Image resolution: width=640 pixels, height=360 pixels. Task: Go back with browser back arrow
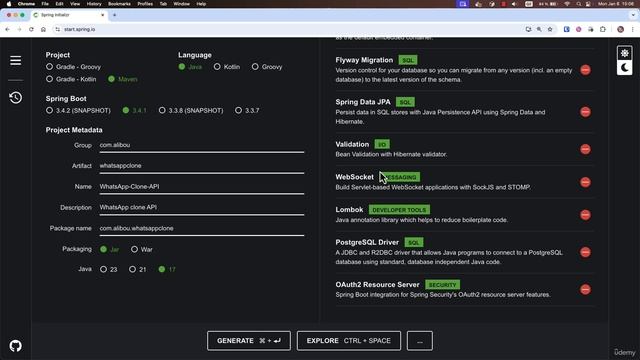pyautogui.click(x=7, y=29)
